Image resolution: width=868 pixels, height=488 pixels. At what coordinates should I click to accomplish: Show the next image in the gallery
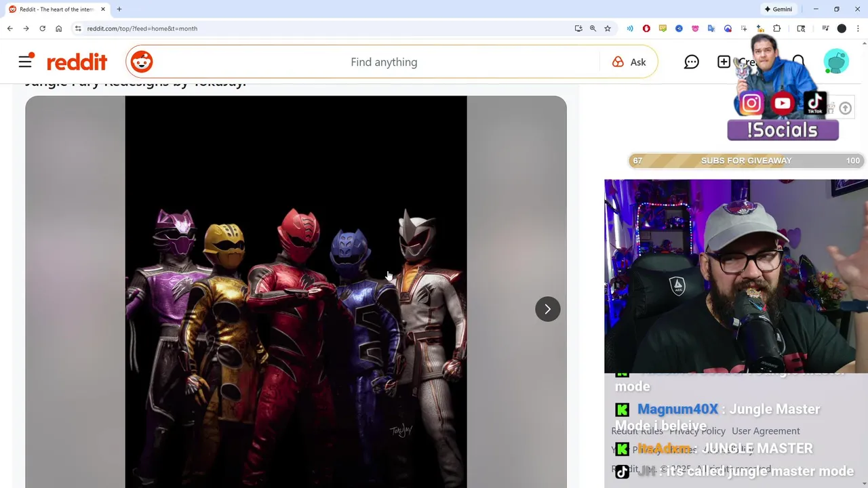point(548,309)
